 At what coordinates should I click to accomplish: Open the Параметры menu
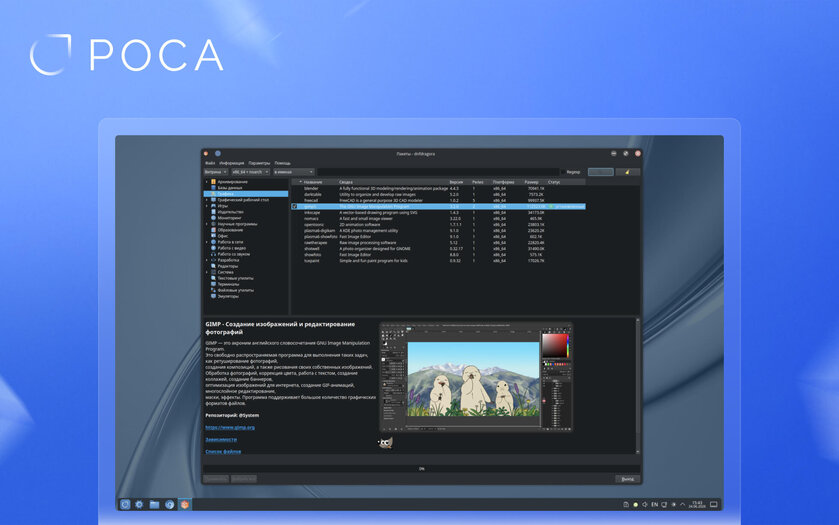pyautogui.click(x=260, y=163)
